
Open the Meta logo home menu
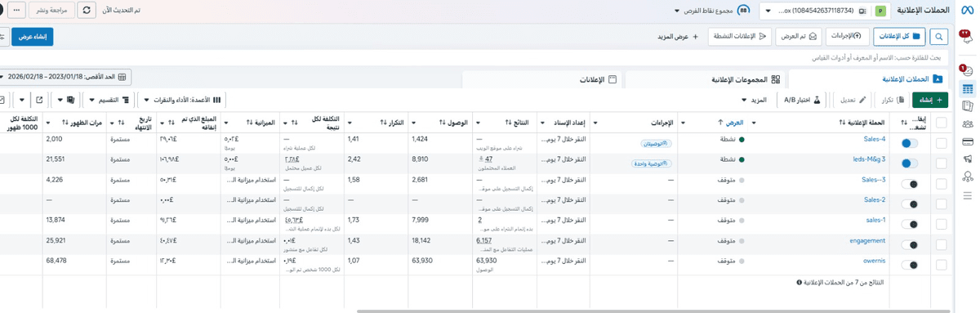pyautogui.click(x=968, y=11)
